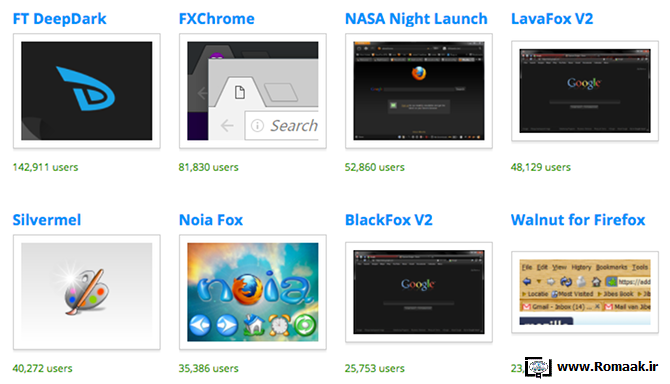Click the Noia Fox home icon
The width and height of the screenshot is (670, 384).
254,325
